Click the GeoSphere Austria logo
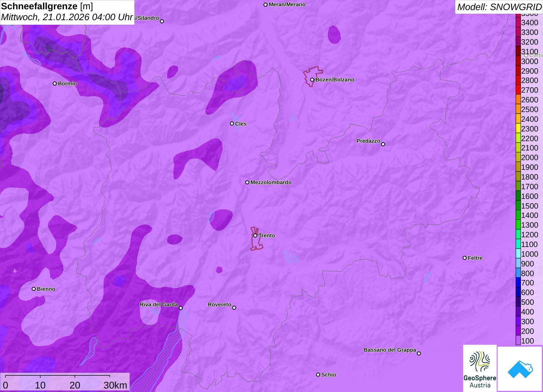The image size is (543, 392). point(480,368)
